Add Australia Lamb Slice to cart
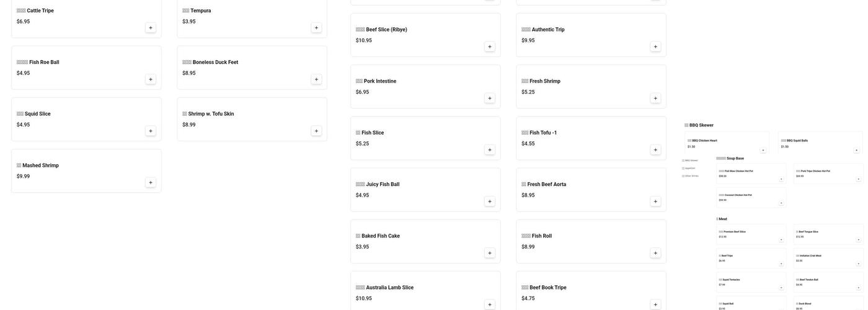868x310 pixels. click(490, 304)
